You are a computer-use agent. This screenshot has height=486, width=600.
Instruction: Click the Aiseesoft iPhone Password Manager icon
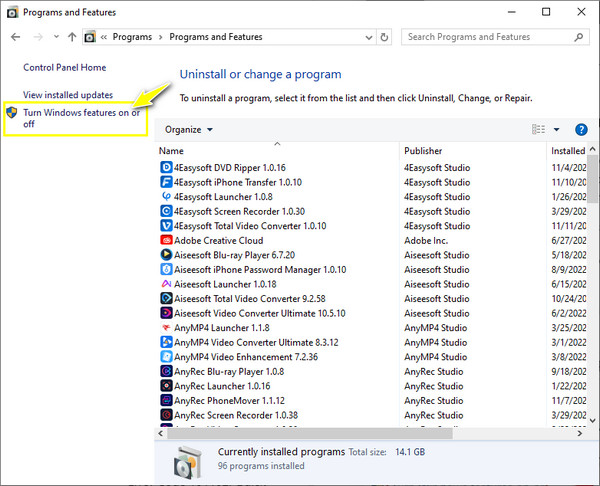pyautogui.click(x=166, y=269)
